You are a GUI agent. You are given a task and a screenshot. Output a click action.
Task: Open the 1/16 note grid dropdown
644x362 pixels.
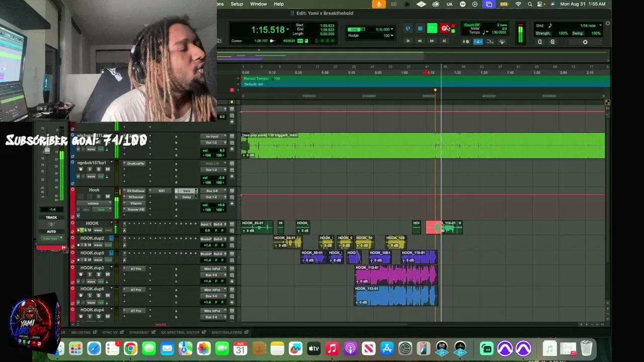[600, 26]
